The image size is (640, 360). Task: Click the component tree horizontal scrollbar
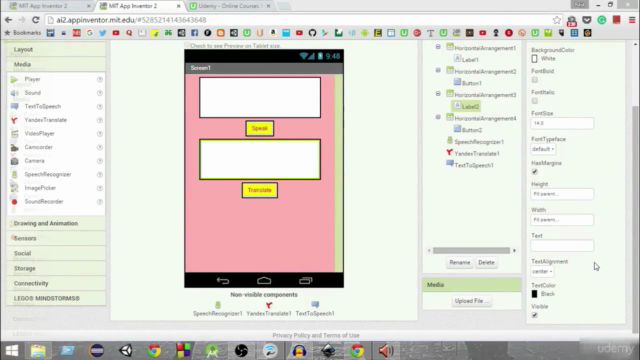tap(471, 251)
